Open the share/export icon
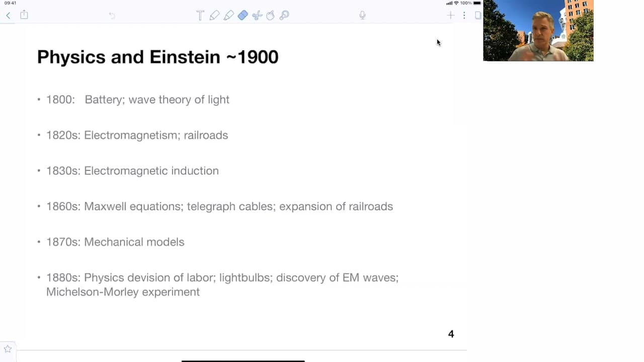644x362 pixels. [x=24, y=15]
